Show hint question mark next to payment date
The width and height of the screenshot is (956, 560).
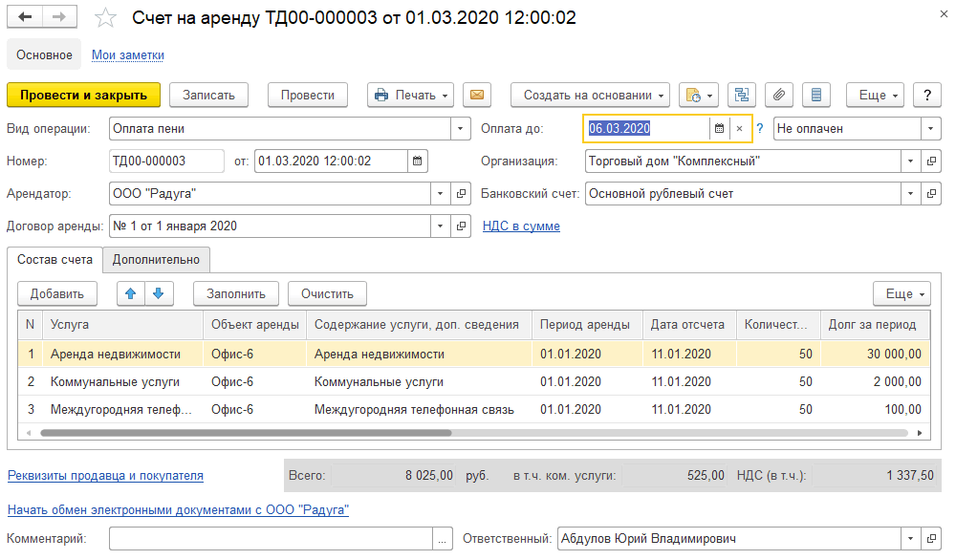pos(760,129)
